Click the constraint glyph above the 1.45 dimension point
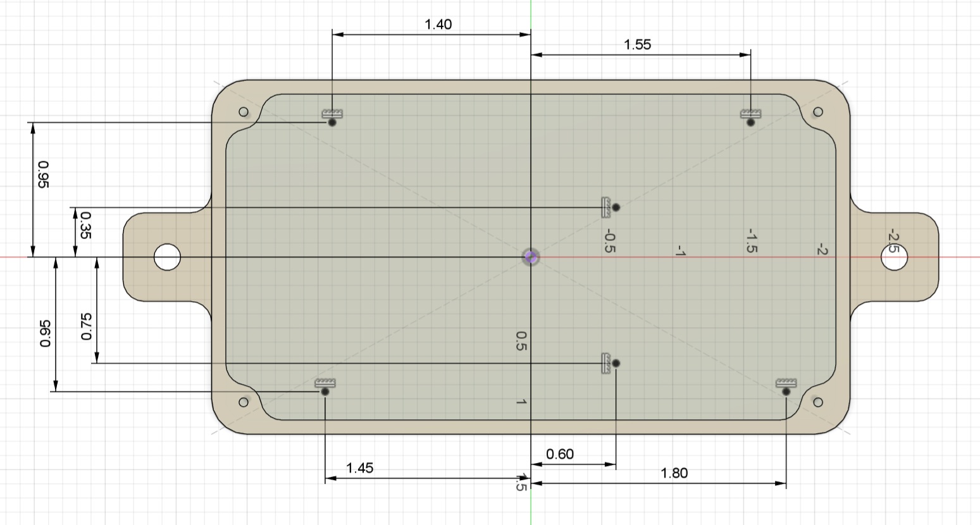The width and height of the screenshot is (980, 525). [x=325, y=383]
